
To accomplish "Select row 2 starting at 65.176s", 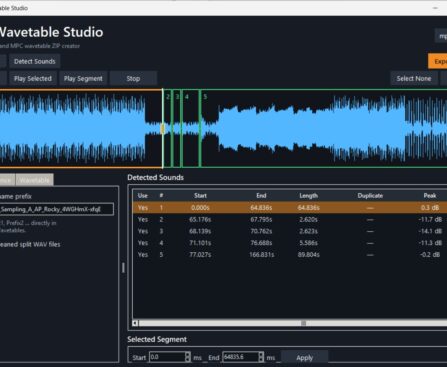I will click(x=290, y=219).
